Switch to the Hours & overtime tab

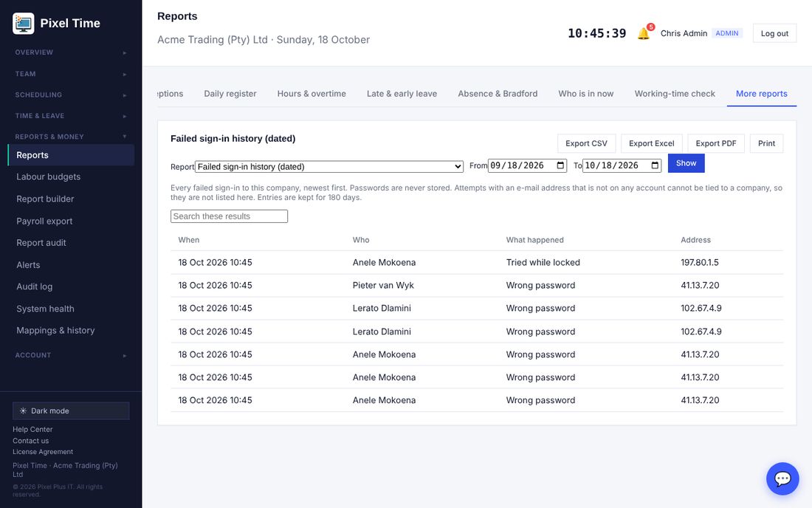click(312, 94)
